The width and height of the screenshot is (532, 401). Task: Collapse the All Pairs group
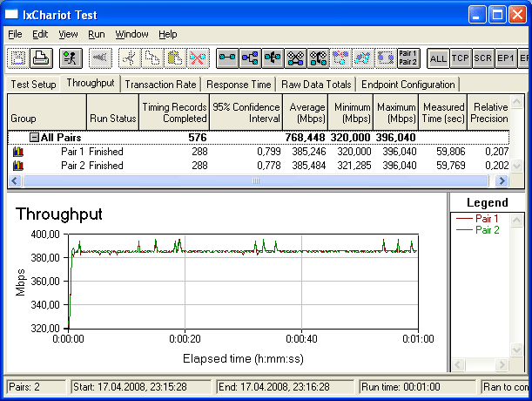pyautogui.click(x=34, y=137)
